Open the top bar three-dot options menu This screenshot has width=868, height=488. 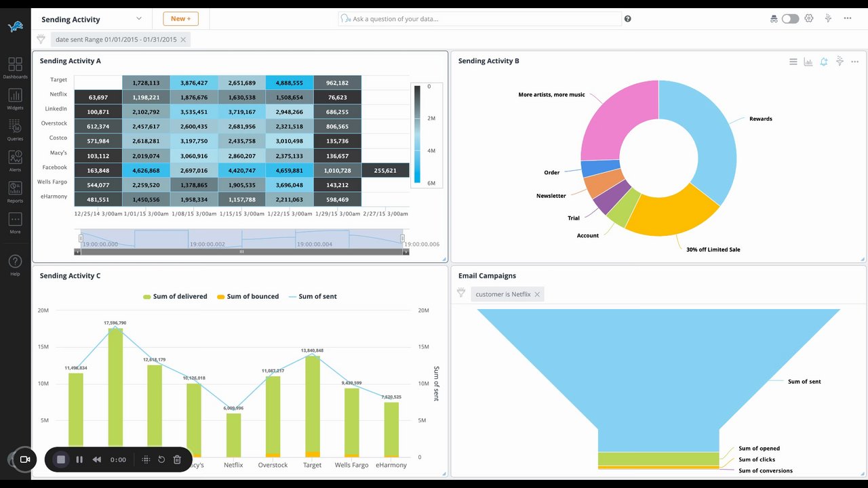[848, 18]
